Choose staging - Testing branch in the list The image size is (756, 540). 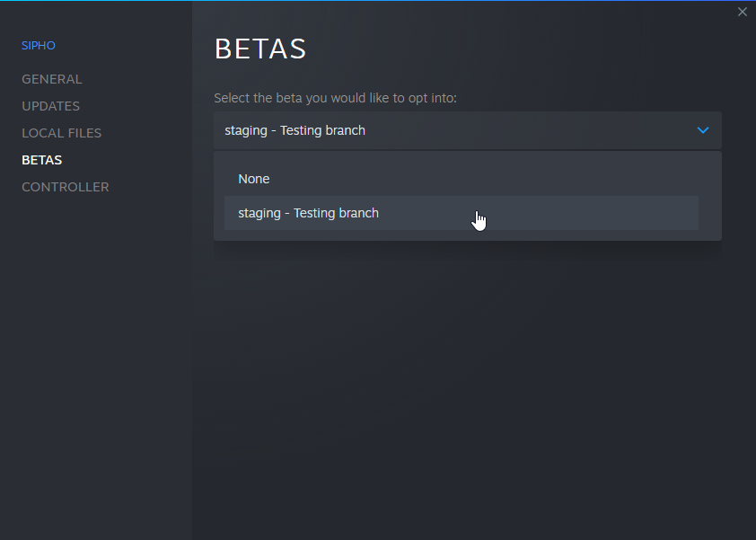click(x=308, y=213)
